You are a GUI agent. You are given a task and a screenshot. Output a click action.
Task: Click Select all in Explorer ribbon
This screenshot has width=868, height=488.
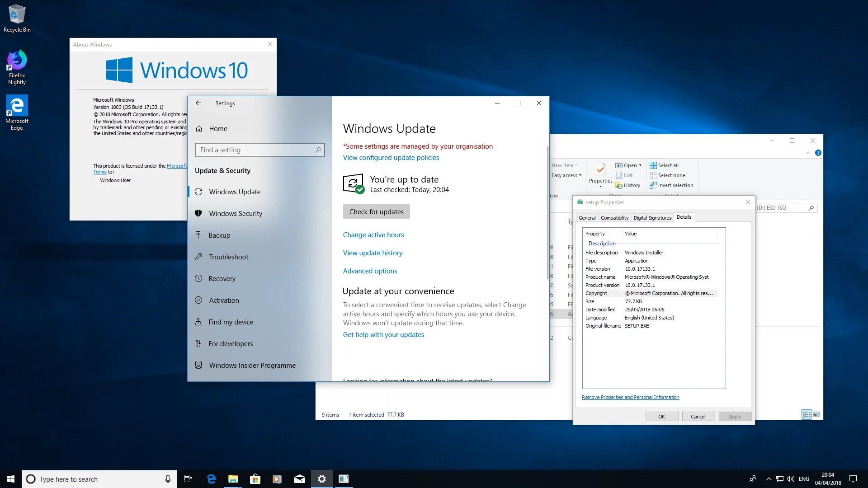pyautogui.click(x=664, y=165)
